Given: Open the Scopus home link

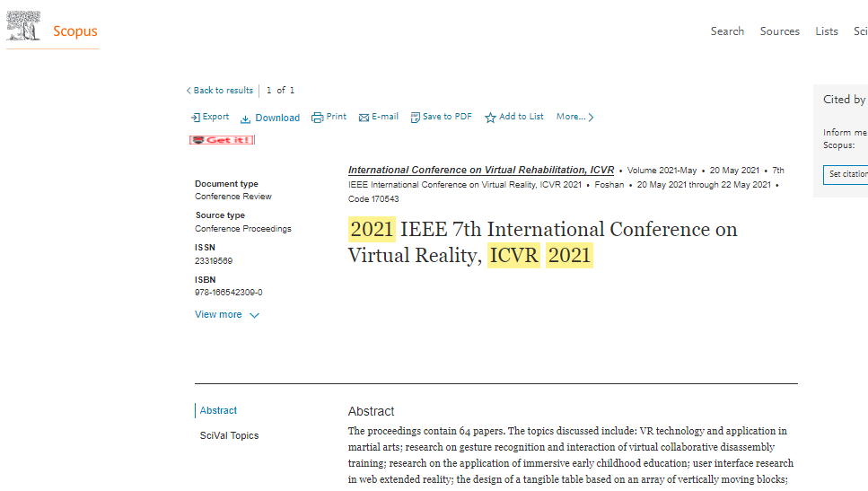Looking at the screenshot, I should coord(75,31).
